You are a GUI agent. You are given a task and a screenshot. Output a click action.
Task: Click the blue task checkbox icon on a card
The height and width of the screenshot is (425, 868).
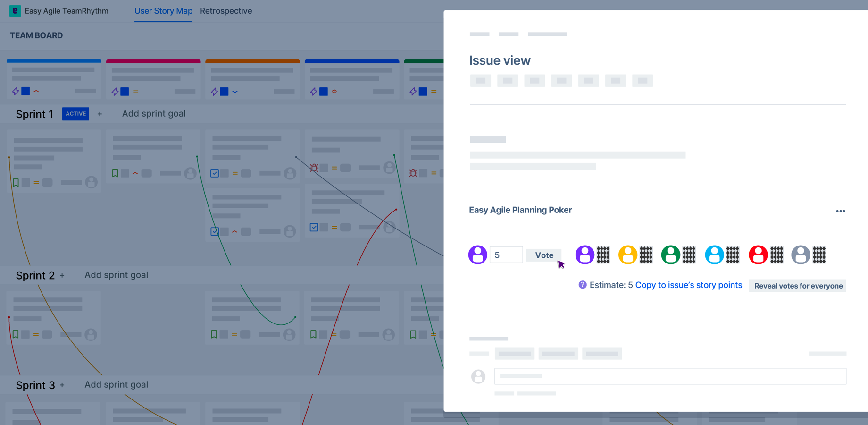point(215,173)
